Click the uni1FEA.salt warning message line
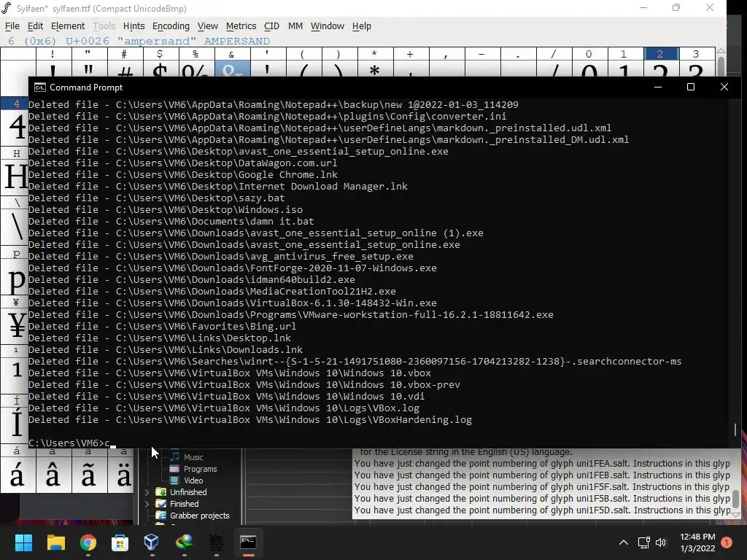The image size is (747, 560). (542, 463)
